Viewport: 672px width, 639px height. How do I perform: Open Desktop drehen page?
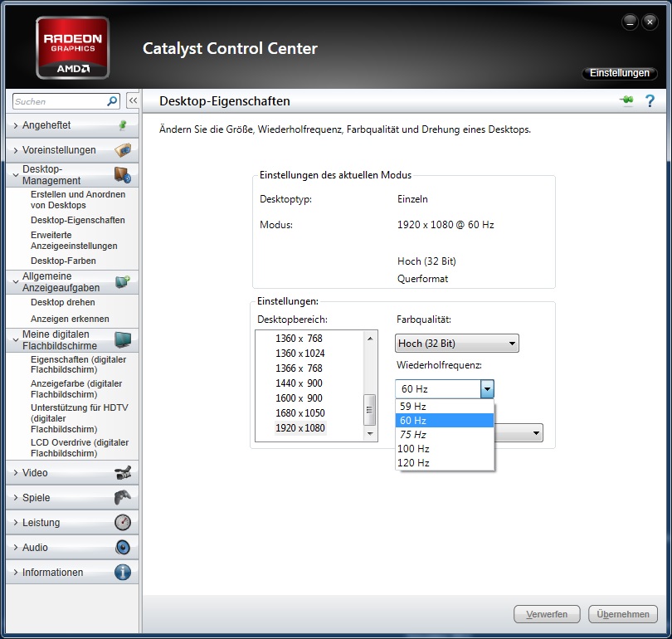63,302
